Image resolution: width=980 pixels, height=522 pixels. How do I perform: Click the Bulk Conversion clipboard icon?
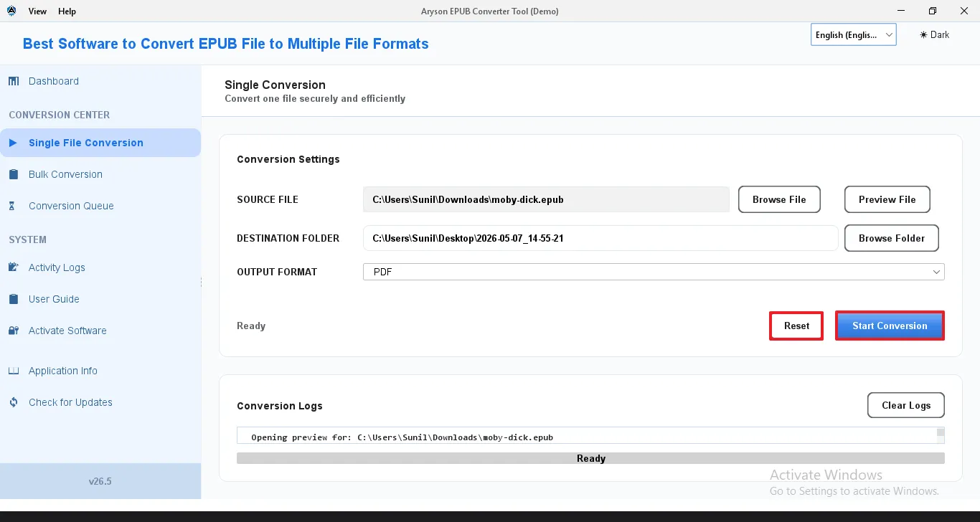[14, 174]
